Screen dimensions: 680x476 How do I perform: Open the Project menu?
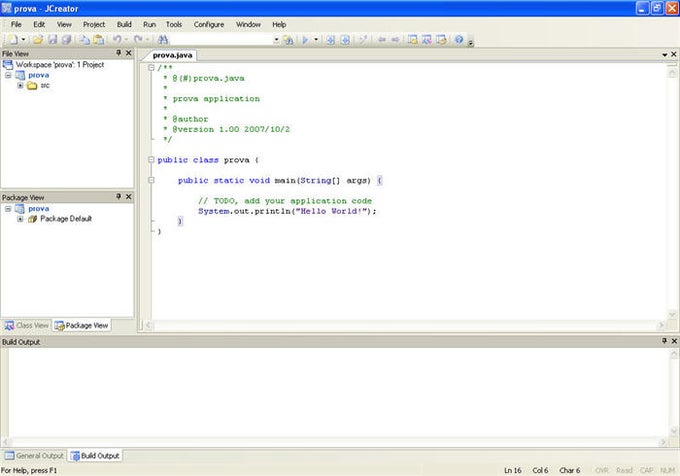pyautogui.click(x=94, y=25)
